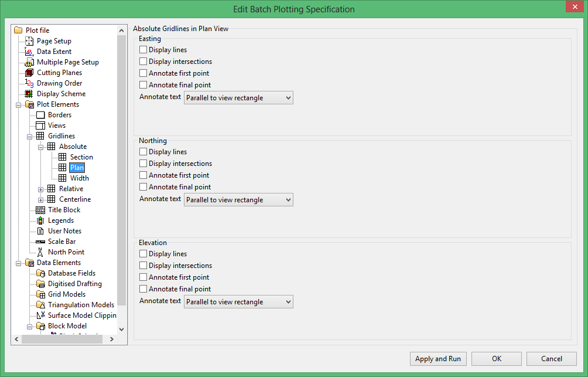The image size is (588, 377).
Task: Expand the Relative gridlines node
Action: [41, 189]
